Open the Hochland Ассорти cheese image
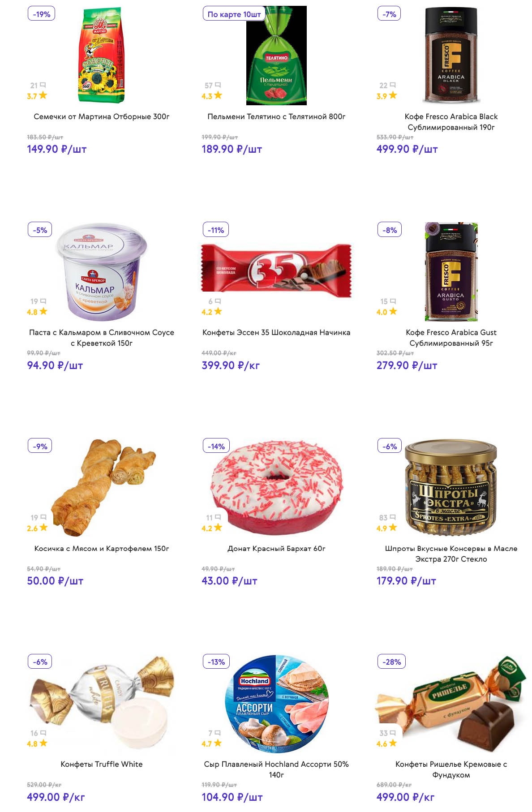 276,704
